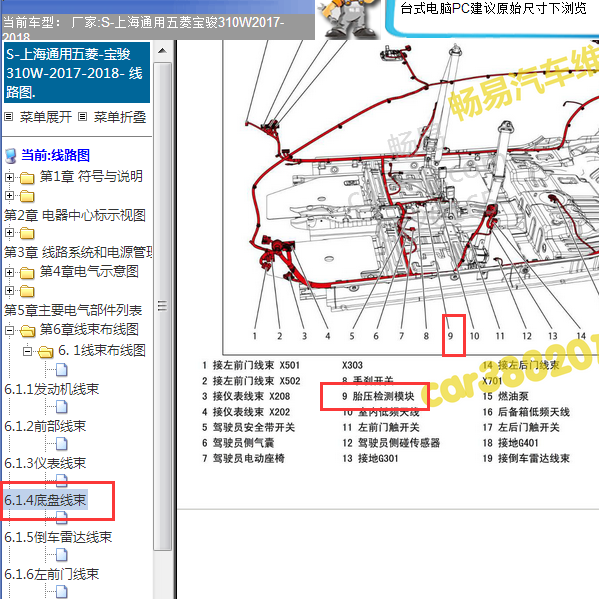Open 6.1.1发动机线束 page
The image size is (599, 599).
pos(52,389)
